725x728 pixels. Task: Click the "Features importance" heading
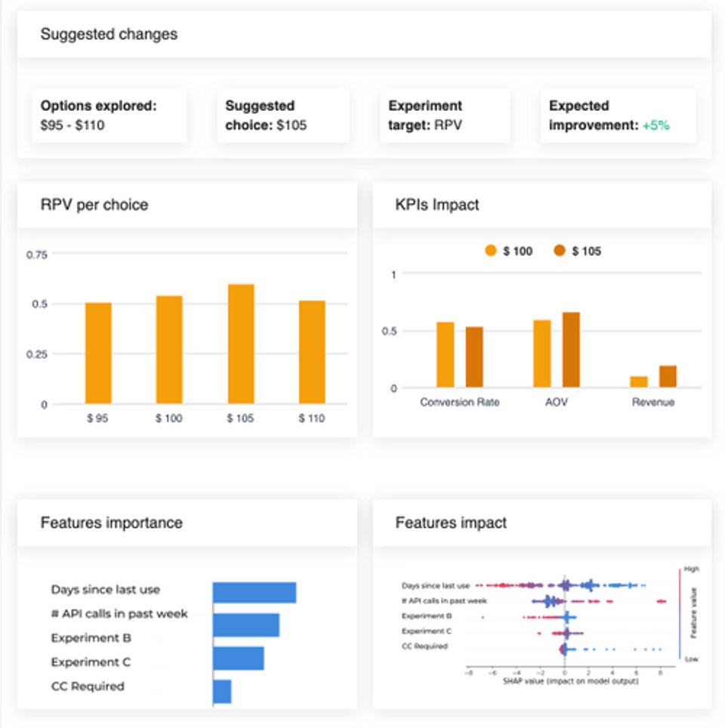pyautogui.click(x=112, y=523)
